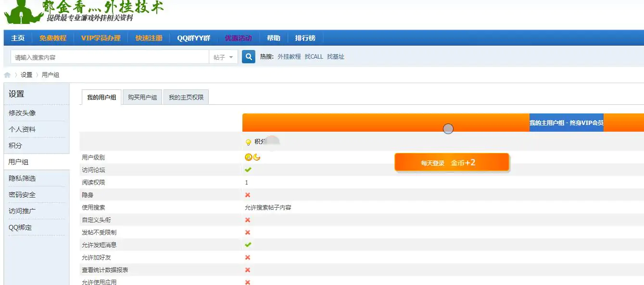This screenshot has width=644, height=285.
Task: Open 快速注册 in the navigation bar
Action: (x=149, y=38)
